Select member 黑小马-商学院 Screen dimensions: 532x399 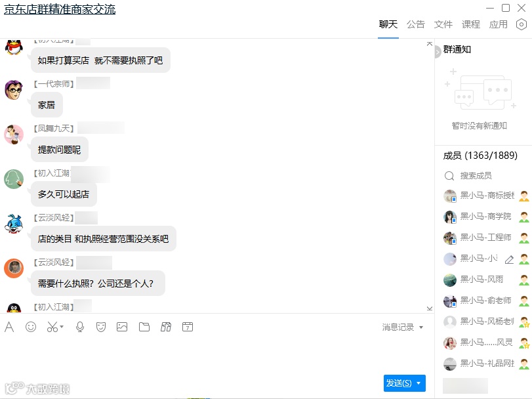[x=486, y=217]
